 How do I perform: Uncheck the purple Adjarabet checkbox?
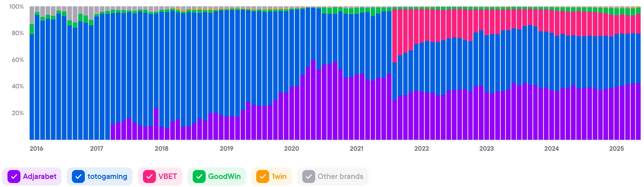point(14,176)
